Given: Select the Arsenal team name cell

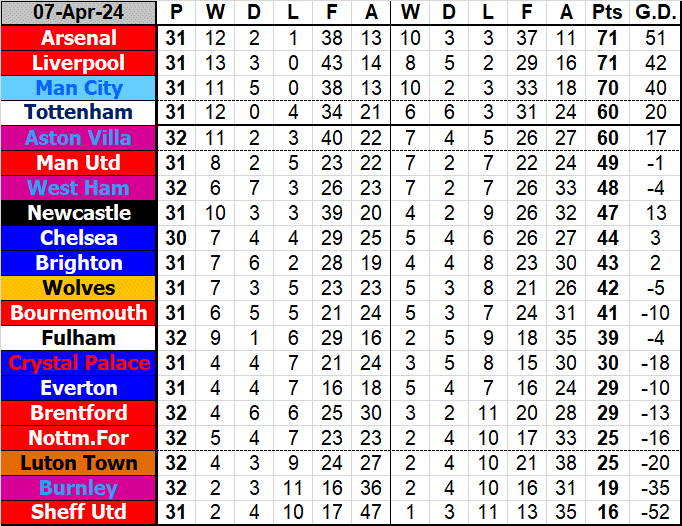Looking at the screenshot, I should click(x=79, y=38).
